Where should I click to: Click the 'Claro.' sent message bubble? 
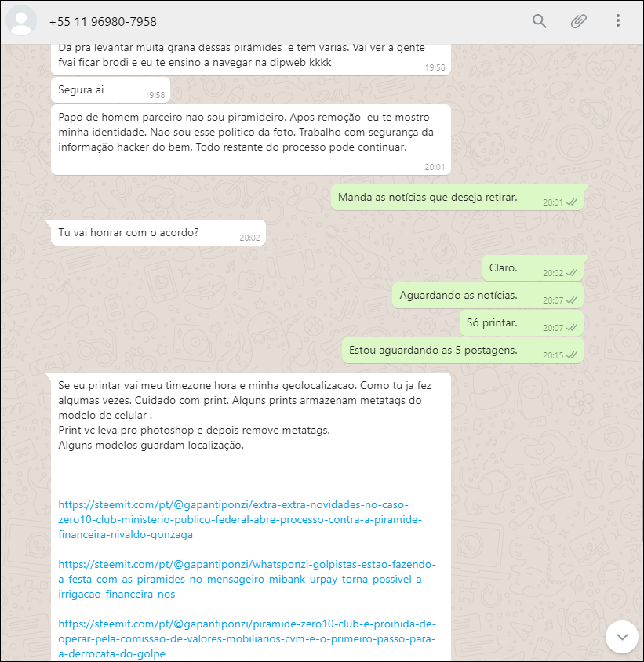coord(533,268)
